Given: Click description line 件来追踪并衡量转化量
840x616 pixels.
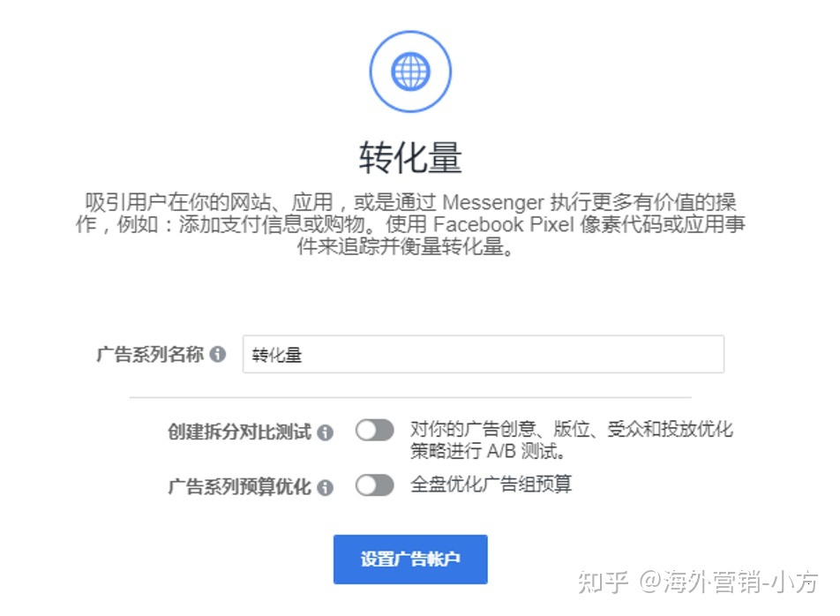Looking at the screenshot, I should click(406, 246).
